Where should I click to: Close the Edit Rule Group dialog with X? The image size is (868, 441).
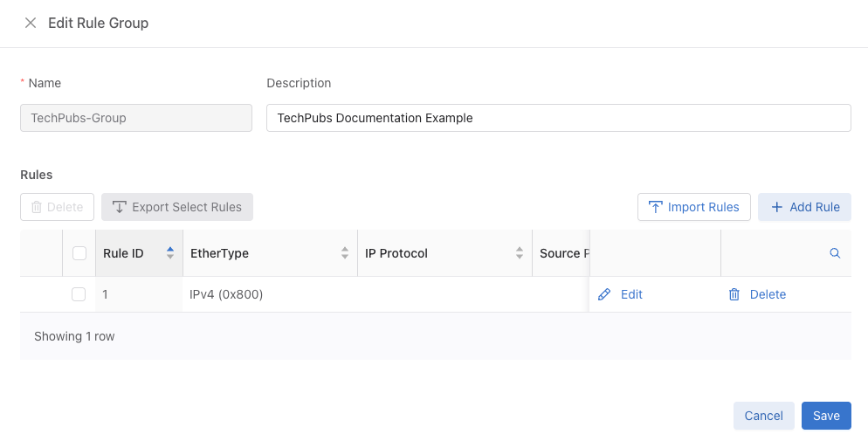[31, 23]
